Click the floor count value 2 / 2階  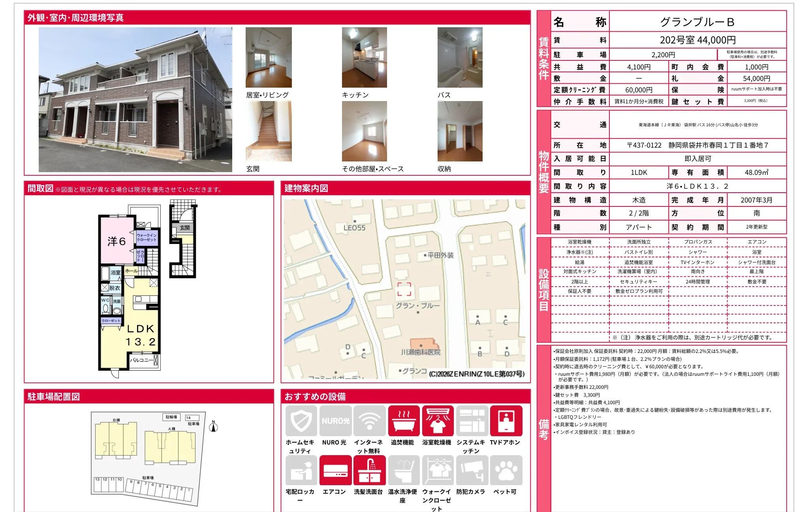pyautogui.click(x=639, y=213)
